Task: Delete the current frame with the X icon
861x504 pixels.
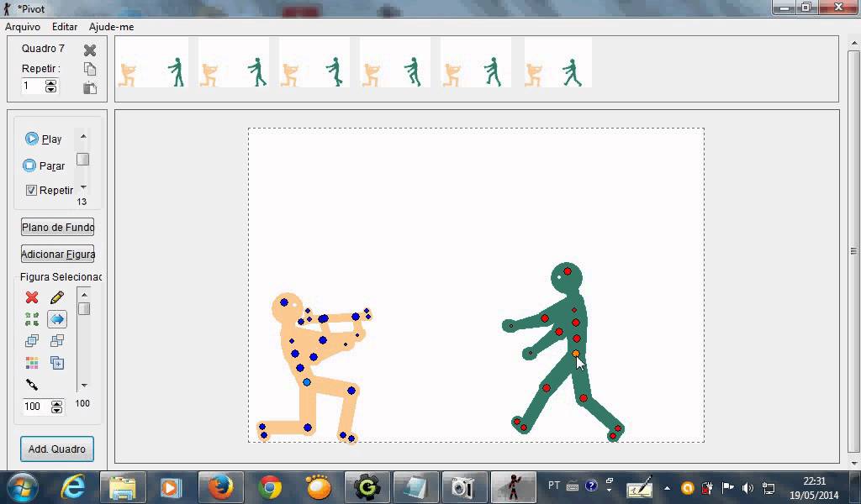Action: [x=90, y=50]
